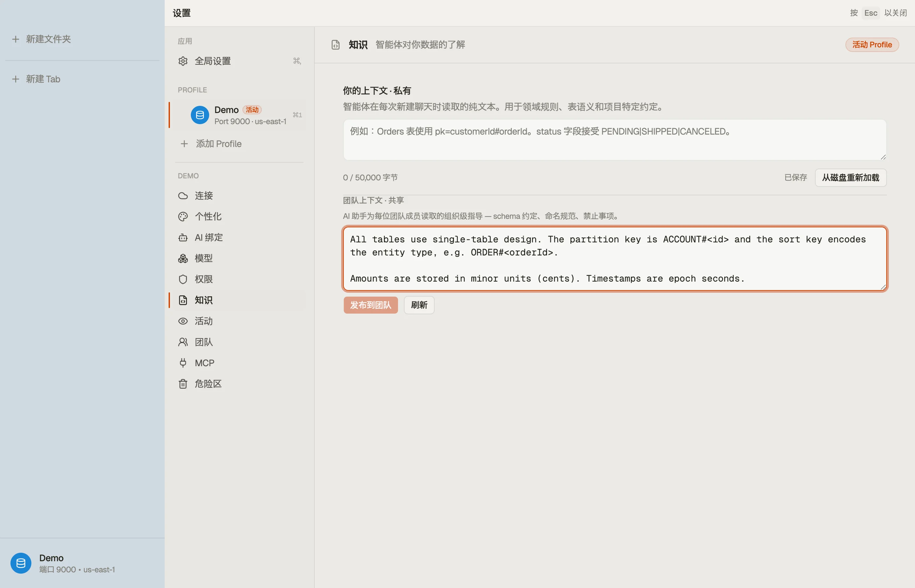Focus the team context text area
The image size is (915, 588).
[615, 259]
